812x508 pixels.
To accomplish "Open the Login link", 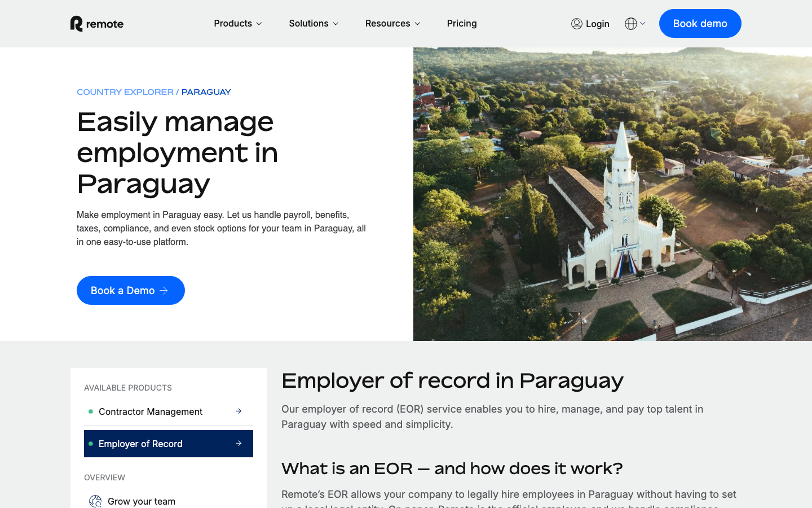I will [590, 24].
